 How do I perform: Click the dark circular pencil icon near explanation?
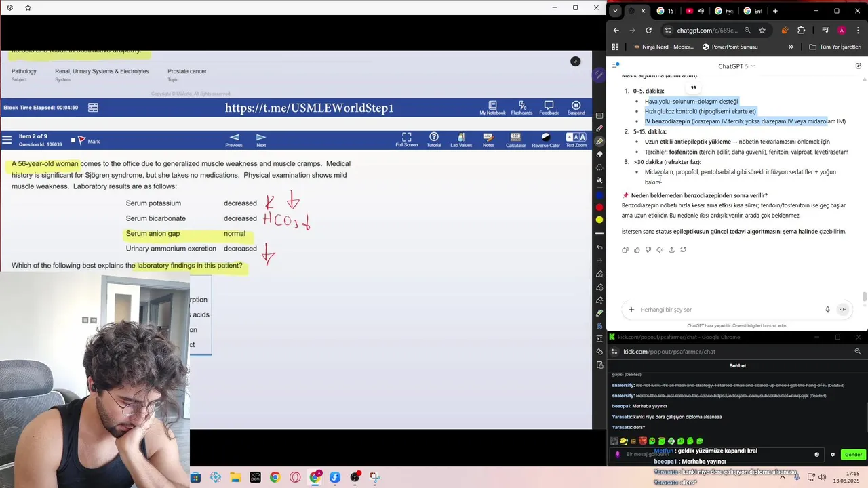point(575,62)
